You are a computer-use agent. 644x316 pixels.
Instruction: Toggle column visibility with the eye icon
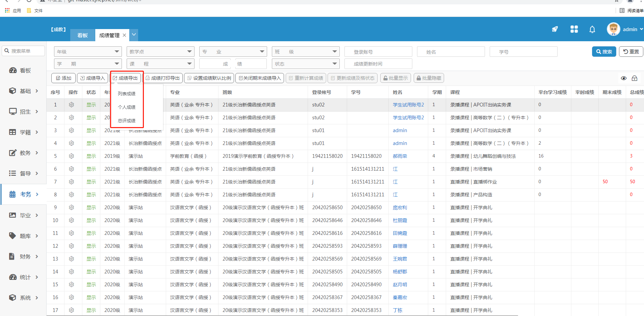coord(624,78)
